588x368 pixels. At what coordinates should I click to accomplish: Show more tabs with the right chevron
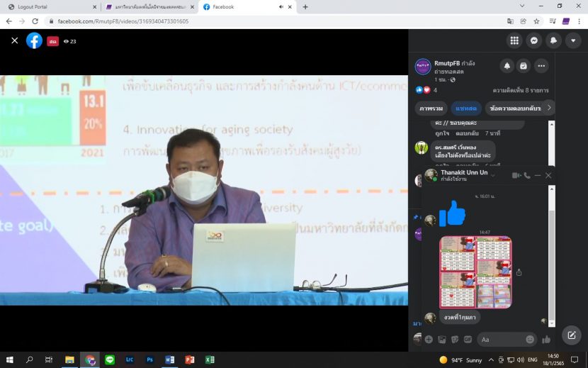point(549,108)
